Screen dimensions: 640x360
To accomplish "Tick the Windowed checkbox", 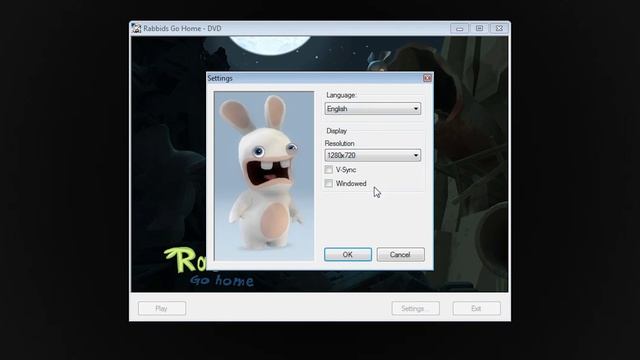I will click(x=329, y=183).
